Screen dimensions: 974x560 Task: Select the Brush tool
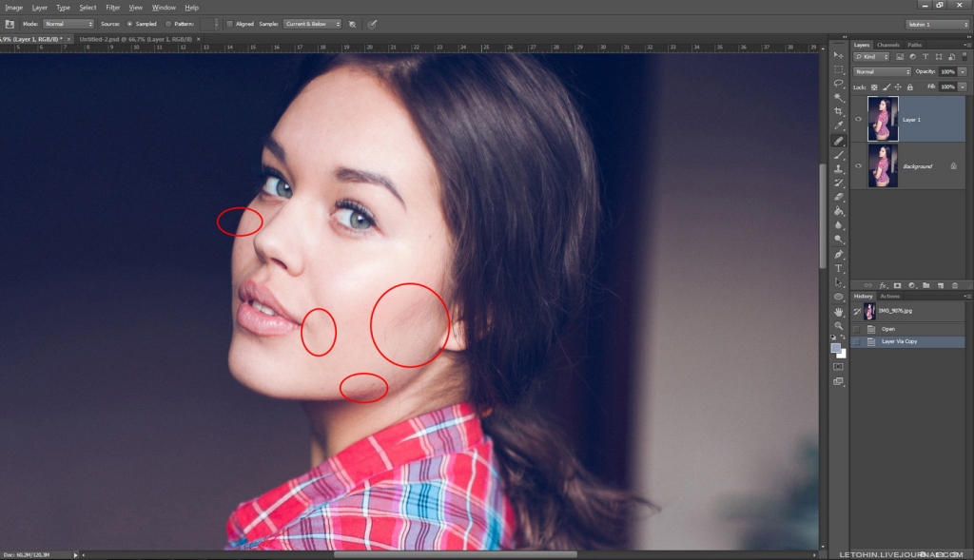tap(839, 155)
